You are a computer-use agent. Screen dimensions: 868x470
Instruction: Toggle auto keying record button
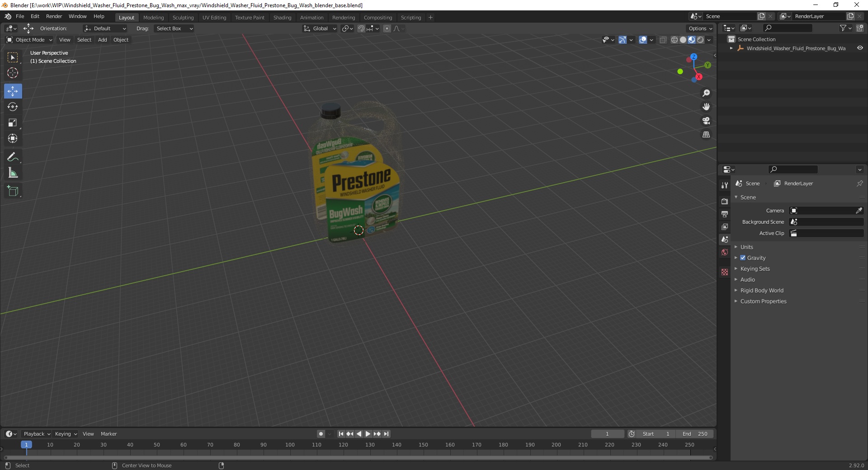pos(321,434)
